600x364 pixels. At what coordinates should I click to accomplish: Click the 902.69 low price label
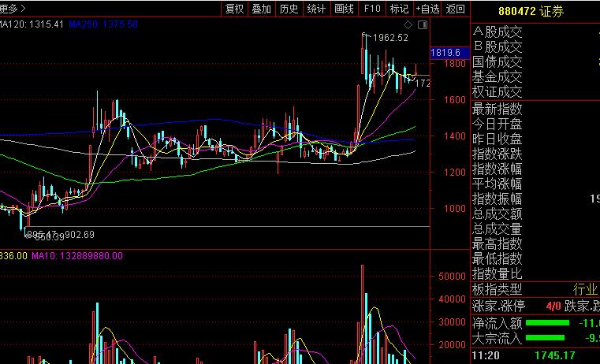coord(79,234)
